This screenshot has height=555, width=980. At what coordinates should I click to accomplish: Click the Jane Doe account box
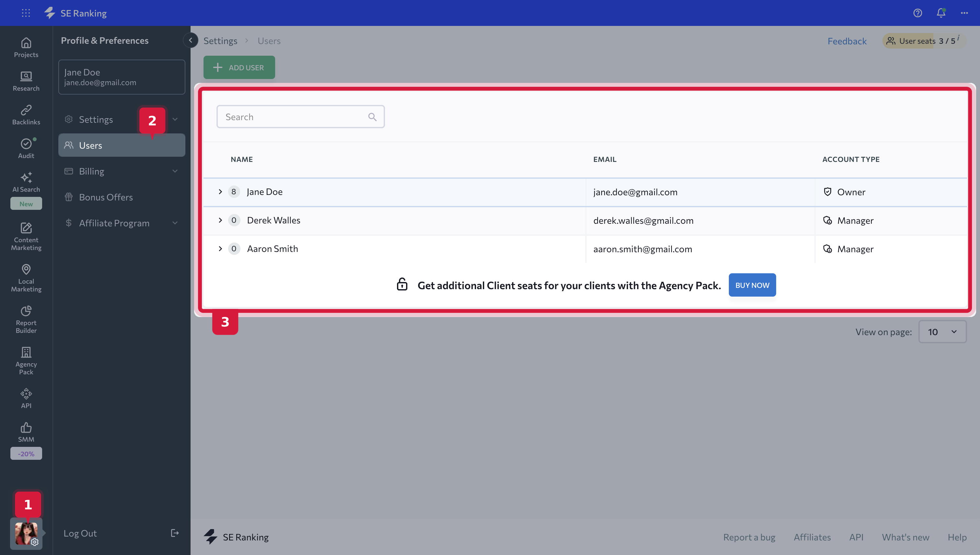(122, 77)
